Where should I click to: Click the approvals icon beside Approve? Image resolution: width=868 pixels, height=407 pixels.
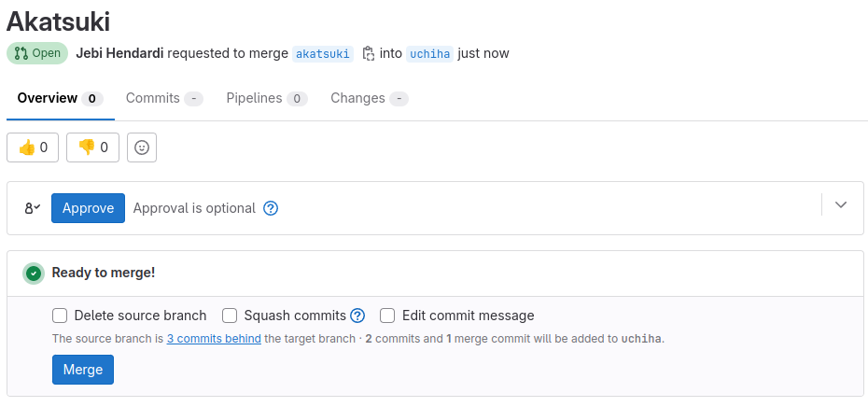[x=33, y=208]
